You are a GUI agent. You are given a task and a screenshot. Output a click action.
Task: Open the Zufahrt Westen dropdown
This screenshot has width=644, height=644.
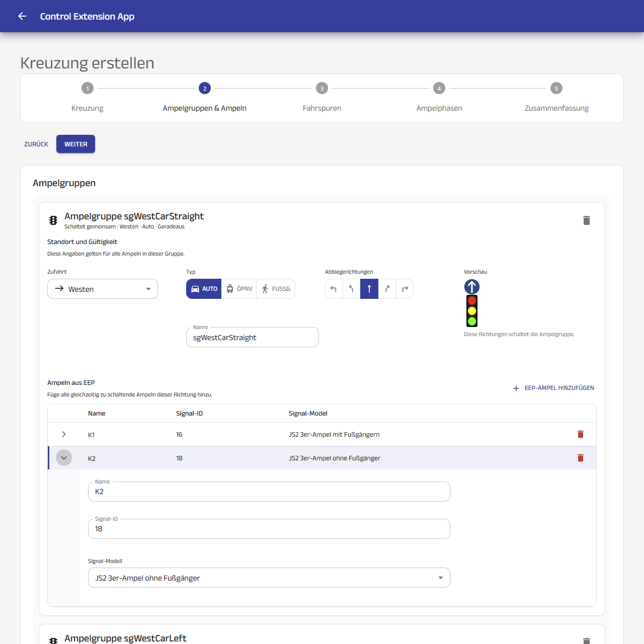tap(103, 289)
